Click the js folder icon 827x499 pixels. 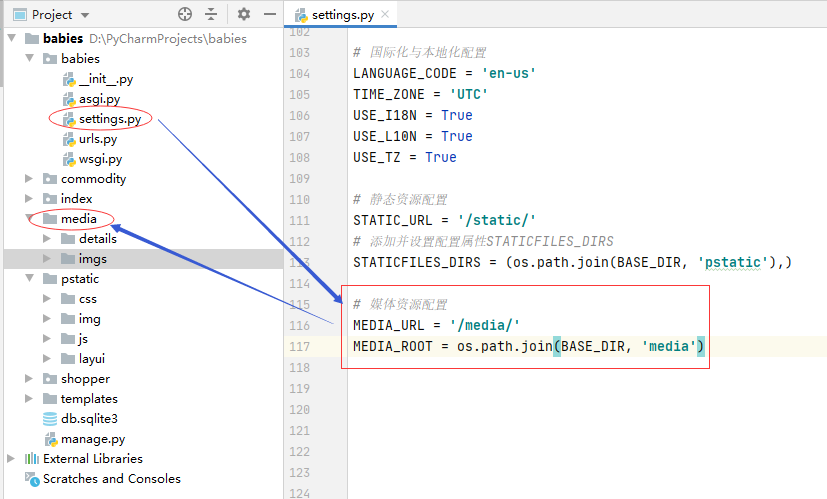point(68,339)
